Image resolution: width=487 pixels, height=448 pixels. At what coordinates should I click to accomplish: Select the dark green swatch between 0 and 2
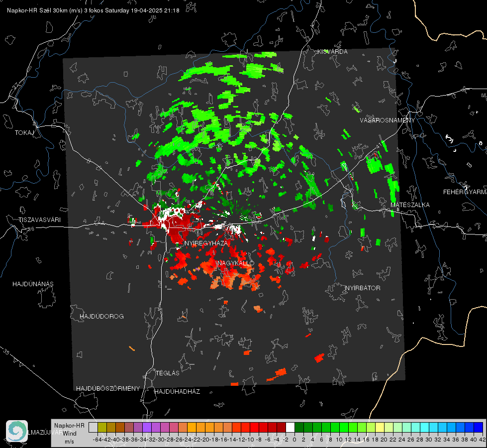click(x=299, y=427)
